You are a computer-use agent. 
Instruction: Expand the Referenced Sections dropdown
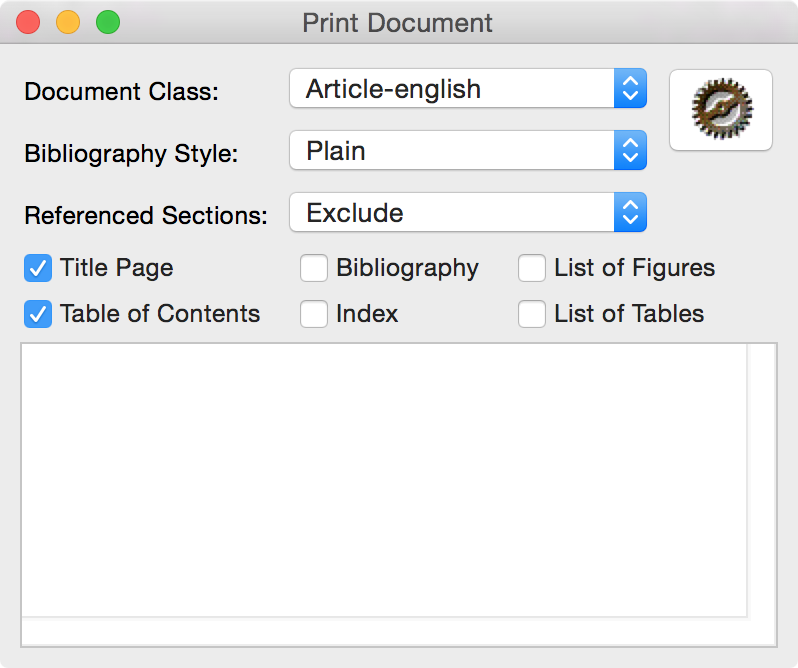[x=468, y=212]
